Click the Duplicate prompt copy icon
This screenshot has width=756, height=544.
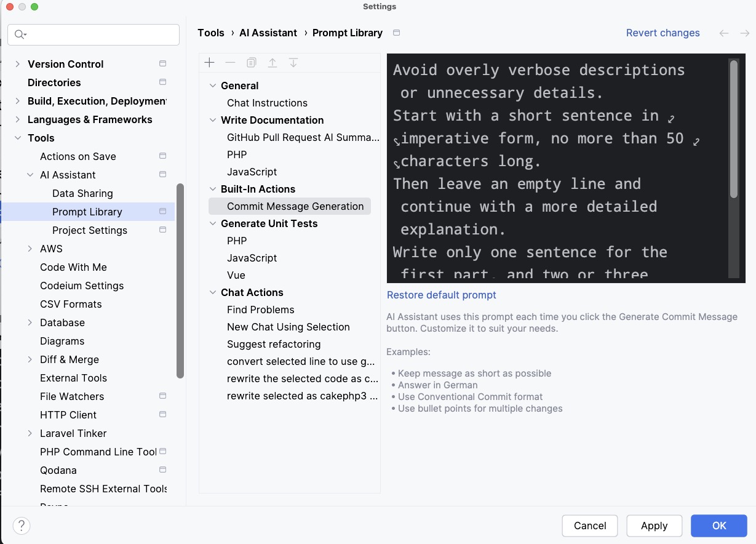click(x=251, y=63)
